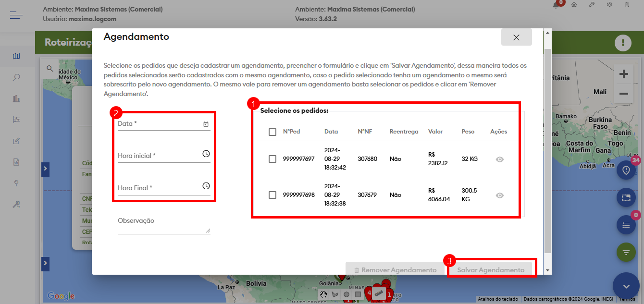Screen dimensions: 644x304
Task: Open the settings gear icon
Action: (609, 5)
